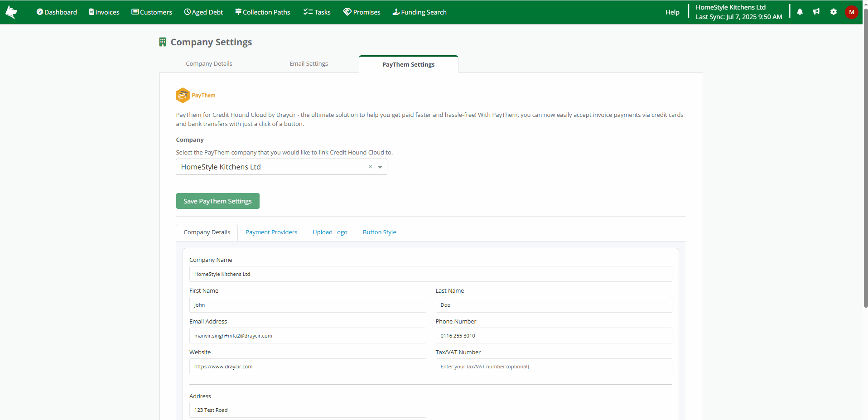Open the Aged Debt page
The height and width of the screenshot is (420, 868).
coord(203,12)
